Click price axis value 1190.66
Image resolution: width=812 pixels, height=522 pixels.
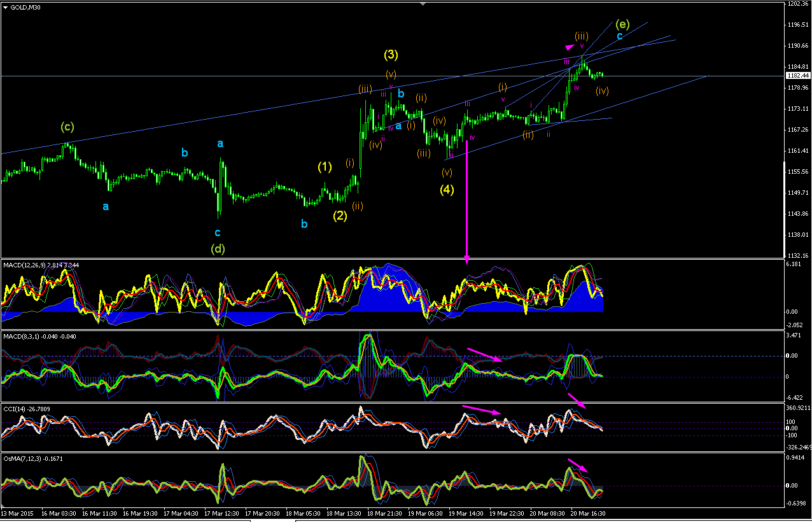797,46
